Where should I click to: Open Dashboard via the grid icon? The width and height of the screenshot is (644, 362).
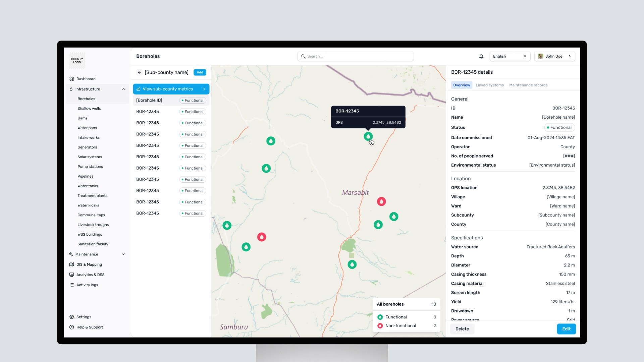point(71,79)
